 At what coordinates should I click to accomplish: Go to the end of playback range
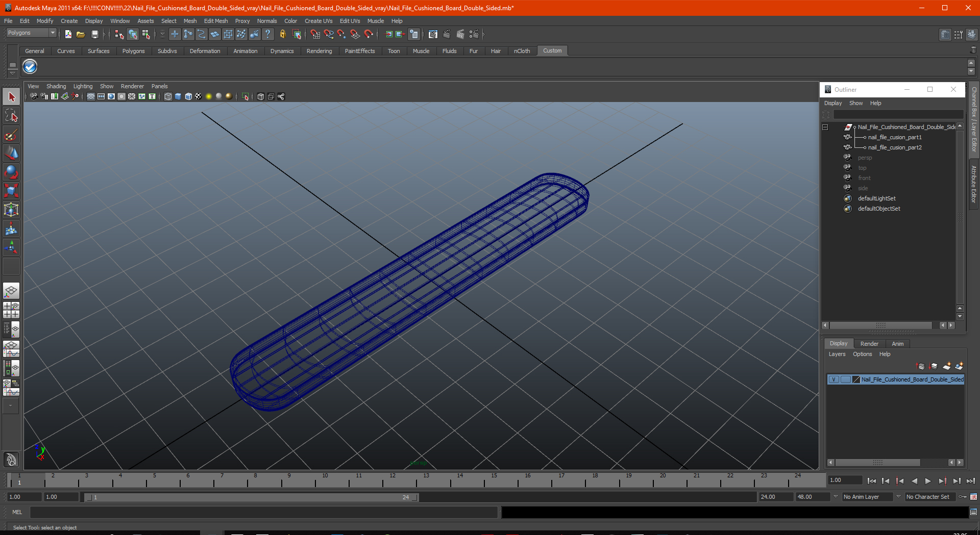click(x=970, y=480)
